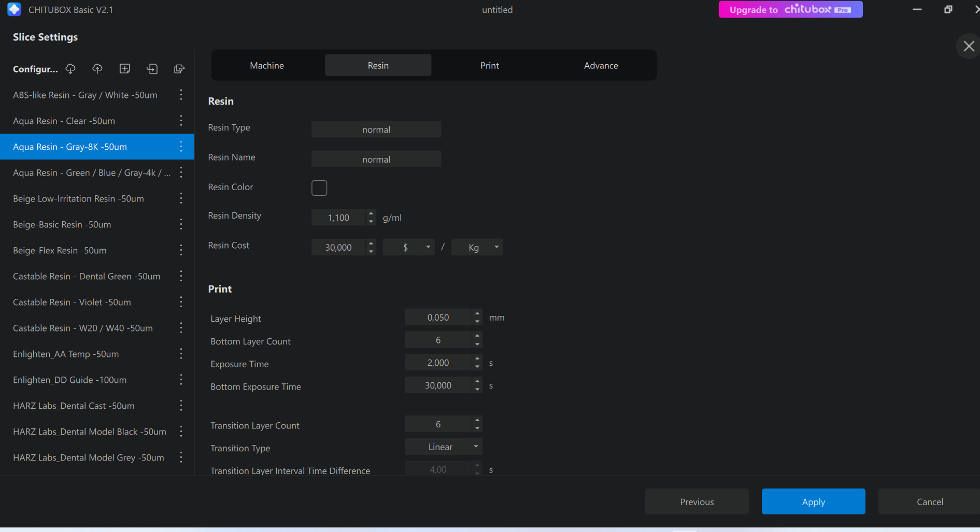Click the Resin Cost input field
The width and height of the screenshot is (980, 532).
point(339,247)
